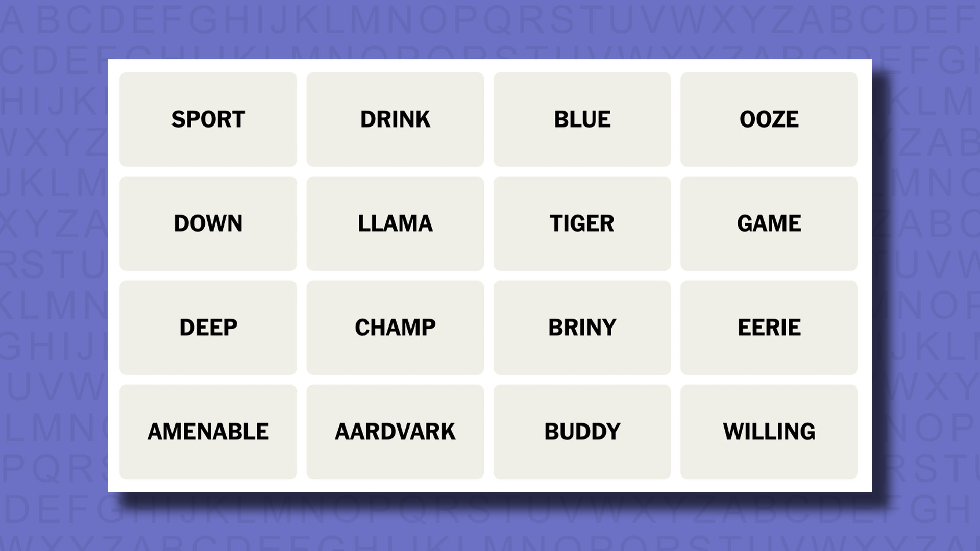Click the BLUE word card
The image size is (980, 551).
pyautogui.click(x=582, y=119)
